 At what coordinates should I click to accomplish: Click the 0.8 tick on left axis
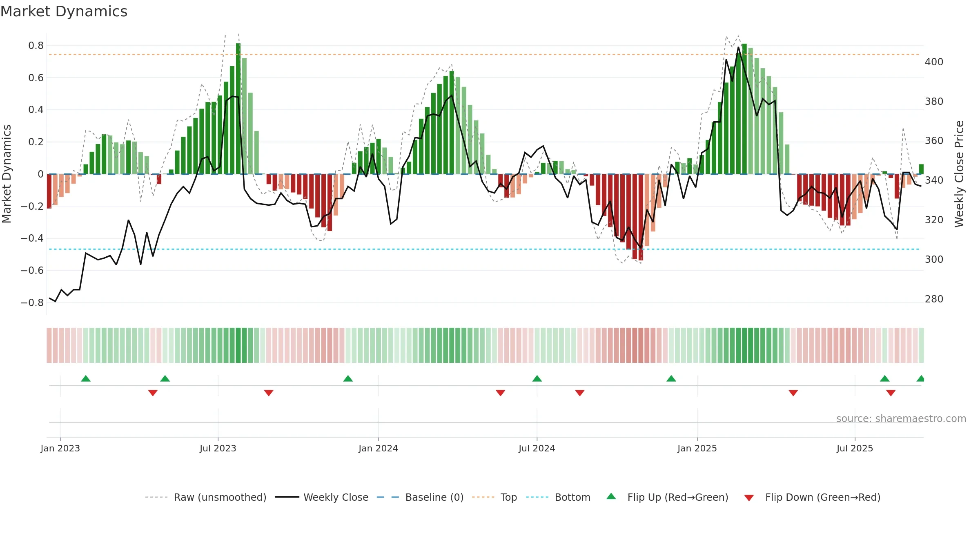click(x=36, y=45)
